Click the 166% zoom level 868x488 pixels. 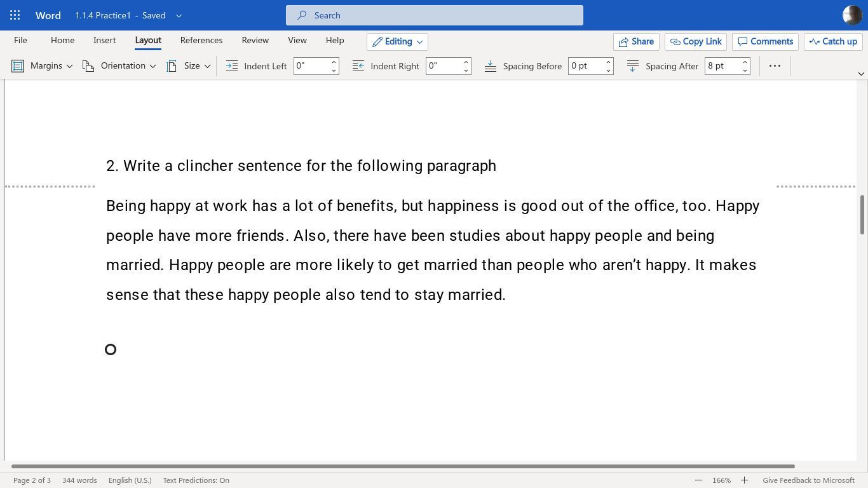(721, 480)
